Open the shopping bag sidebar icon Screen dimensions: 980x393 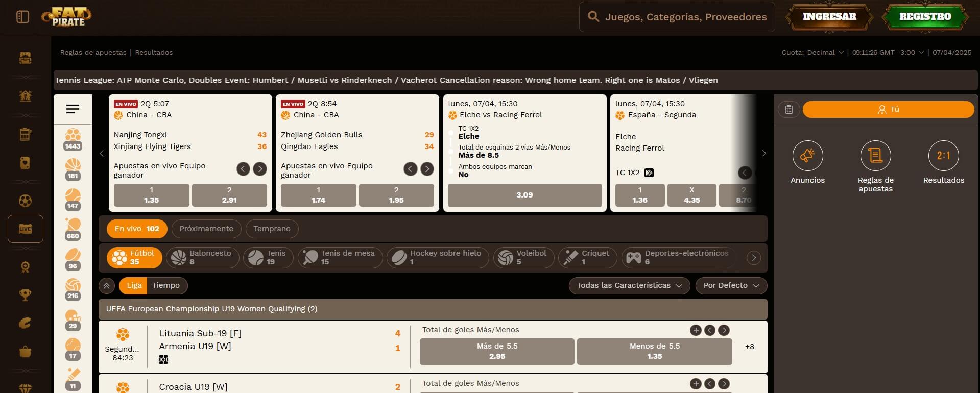25,352
